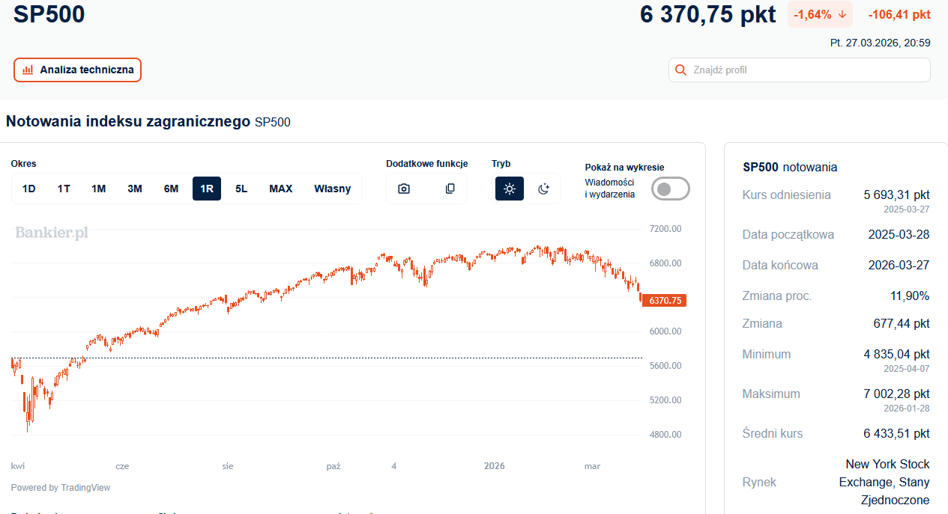Choose the 3M time range
This screenshot has width=948, height=514.
135,189
